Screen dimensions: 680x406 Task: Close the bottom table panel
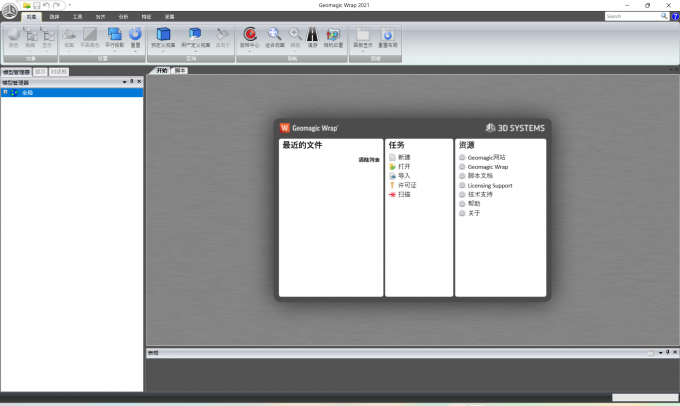[675, 352]
